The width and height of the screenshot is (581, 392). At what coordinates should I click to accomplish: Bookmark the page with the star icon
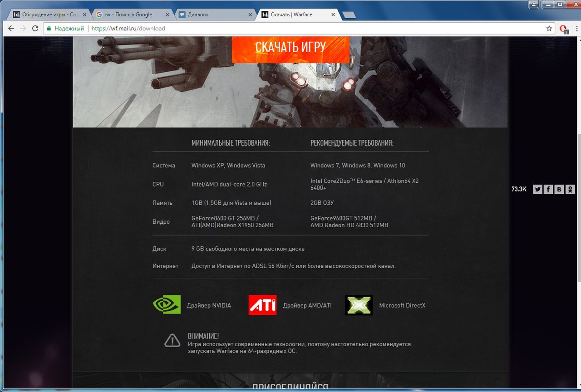coord(550,28)
